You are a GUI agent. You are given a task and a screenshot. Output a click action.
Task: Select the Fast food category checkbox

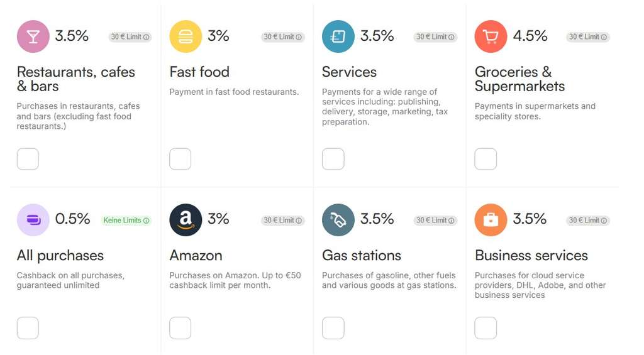pos(180,159)
